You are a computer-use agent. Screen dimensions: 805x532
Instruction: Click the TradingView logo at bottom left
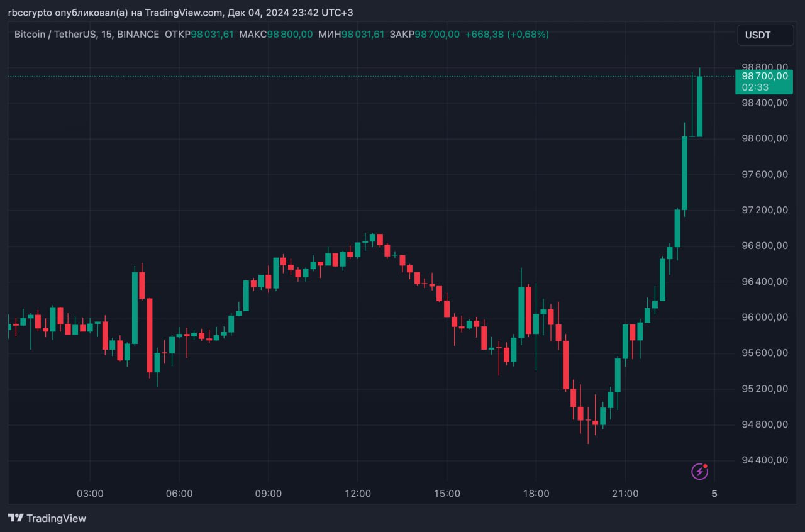coord(47,518)
